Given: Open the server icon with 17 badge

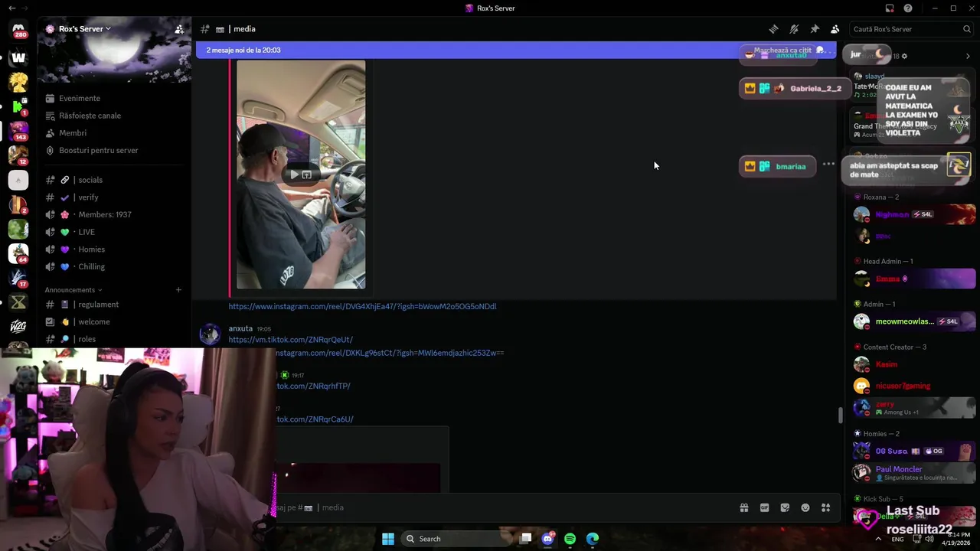Looking at the screenshot, I should point(18,278).
